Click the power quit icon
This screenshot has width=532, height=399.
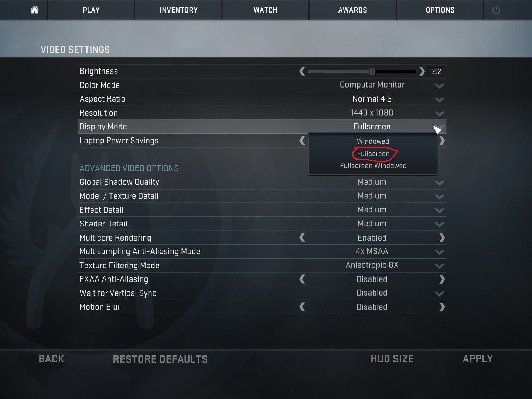tap(496, 10)
